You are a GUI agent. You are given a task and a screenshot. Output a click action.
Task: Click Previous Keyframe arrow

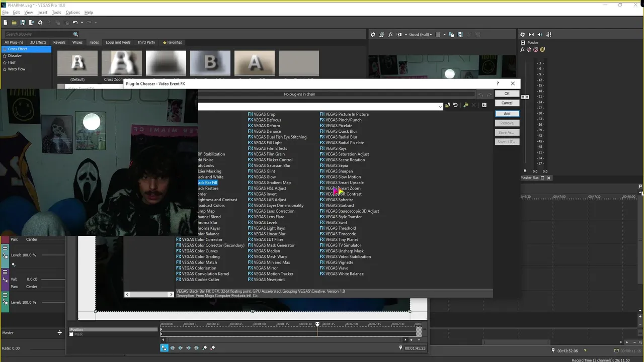pos(181,348)
